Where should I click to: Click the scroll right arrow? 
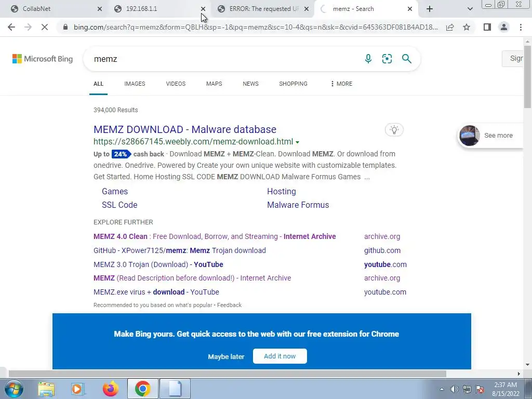pos(519,374)
